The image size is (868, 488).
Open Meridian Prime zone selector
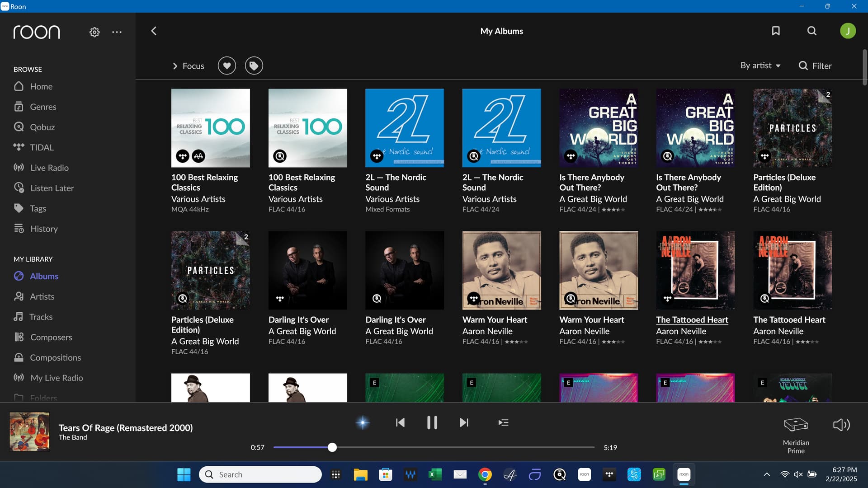(796, 435)
